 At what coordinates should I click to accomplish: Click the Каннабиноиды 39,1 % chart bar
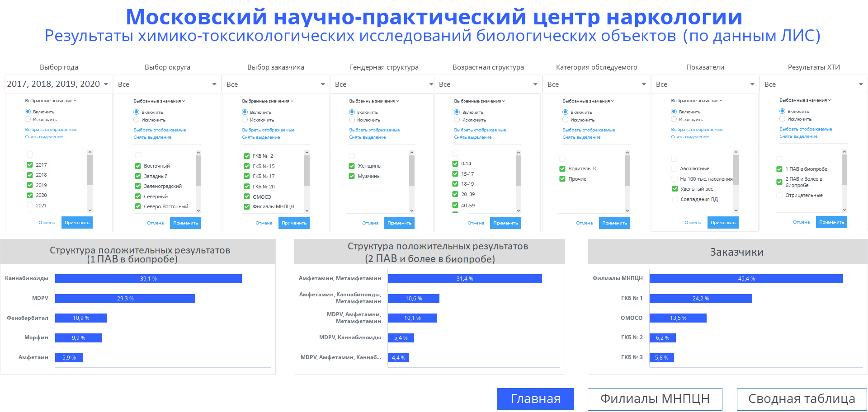tap(148, 279)
